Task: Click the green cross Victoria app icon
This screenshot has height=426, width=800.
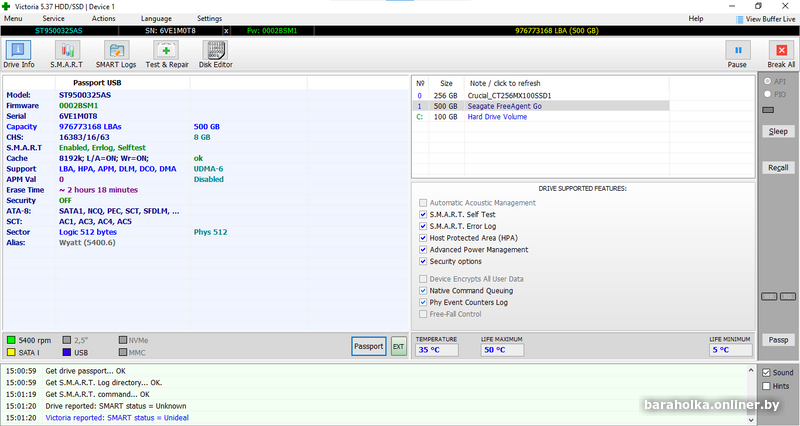Action: [6, 6]
